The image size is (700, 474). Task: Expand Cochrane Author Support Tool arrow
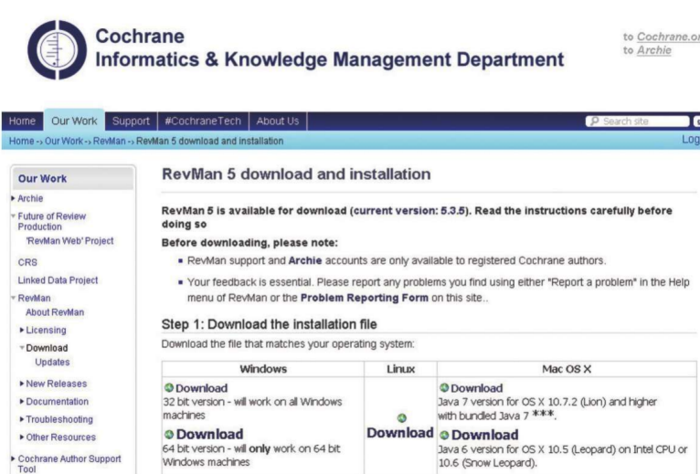(13, 458)
